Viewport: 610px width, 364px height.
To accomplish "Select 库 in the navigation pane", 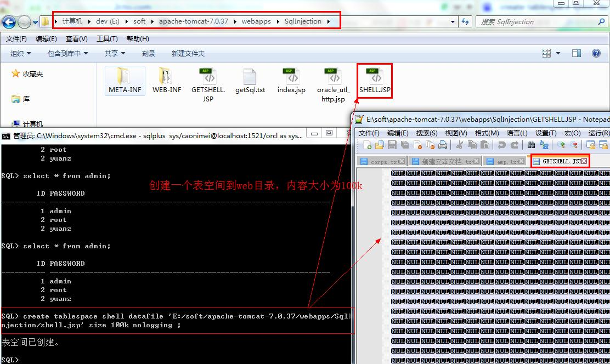I will pos(21,99).
